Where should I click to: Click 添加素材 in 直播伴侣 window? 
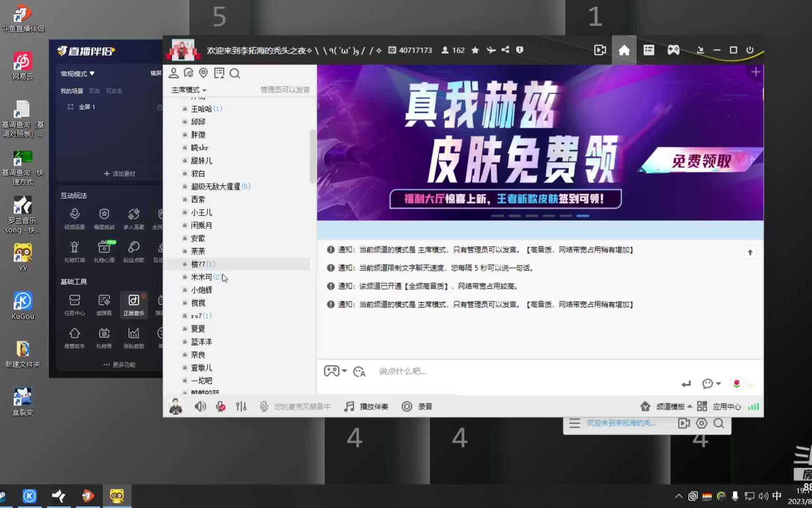click(119, 174)
